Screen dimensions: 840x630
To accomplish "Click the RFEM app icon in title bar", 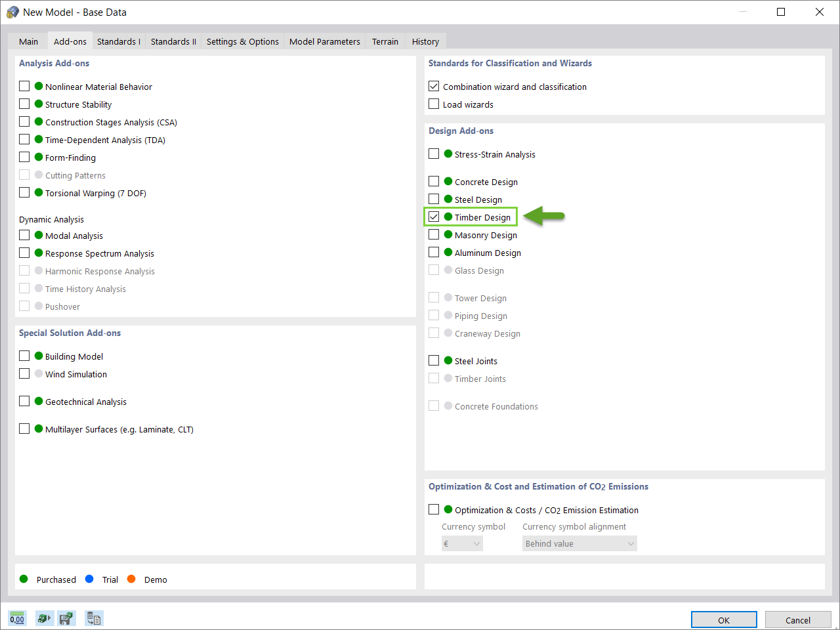I will tap(12, 12).
